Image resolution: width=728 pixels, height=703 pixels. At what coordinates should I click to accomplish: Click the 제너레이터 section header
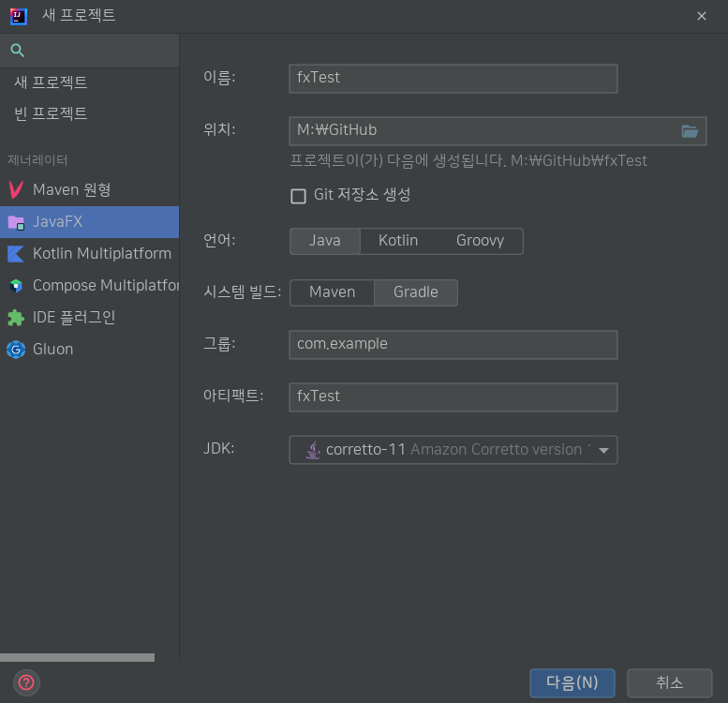coord(37,160)
